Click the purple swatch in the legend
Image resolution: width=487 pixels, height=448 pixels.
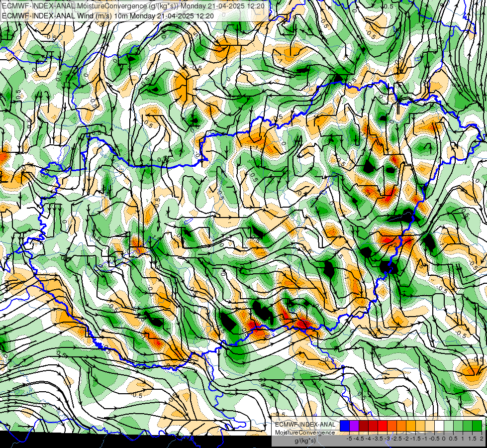(x=354, y=426)
